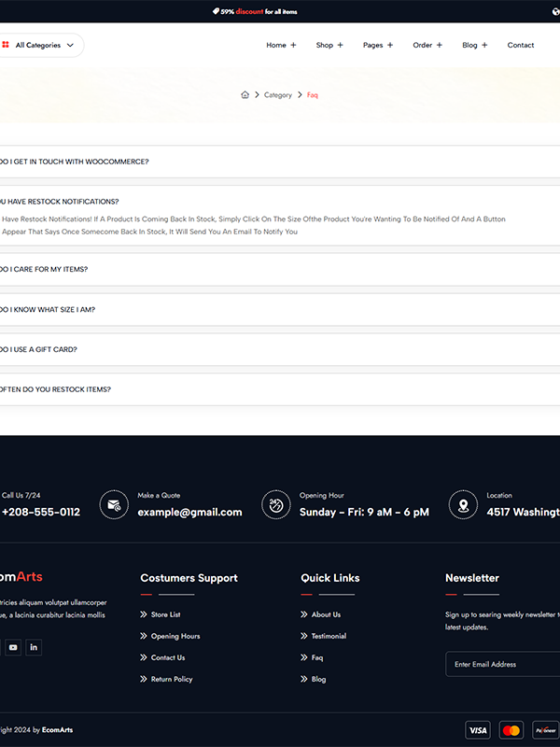Go to the Contact page
560x747 pixels.
coord(521,45)
